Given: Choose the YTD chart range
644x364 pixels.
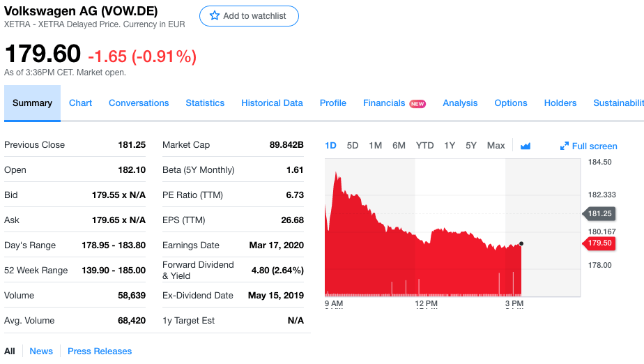Looking at the screenshot, I should tap(424, 146).
